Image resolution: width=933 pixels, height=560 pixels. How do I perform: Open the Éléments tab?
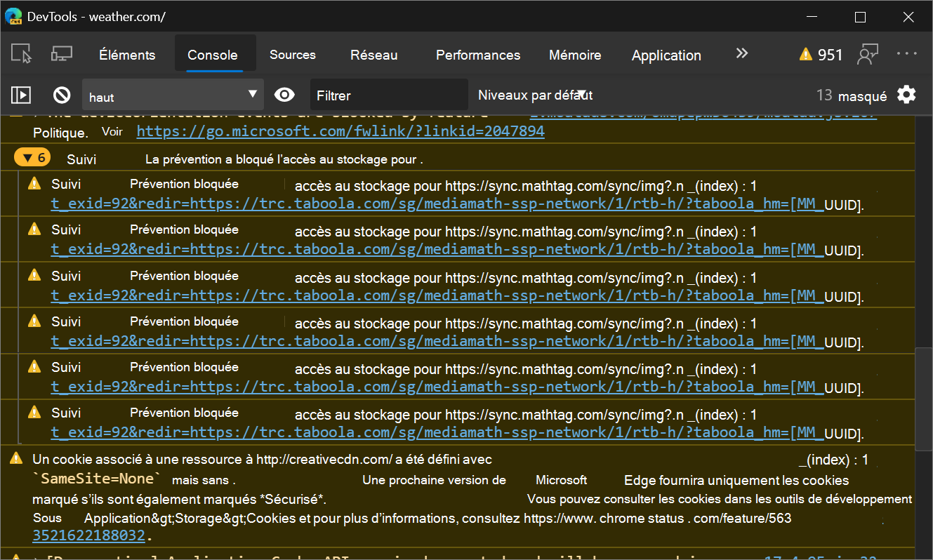coord(127,55)
